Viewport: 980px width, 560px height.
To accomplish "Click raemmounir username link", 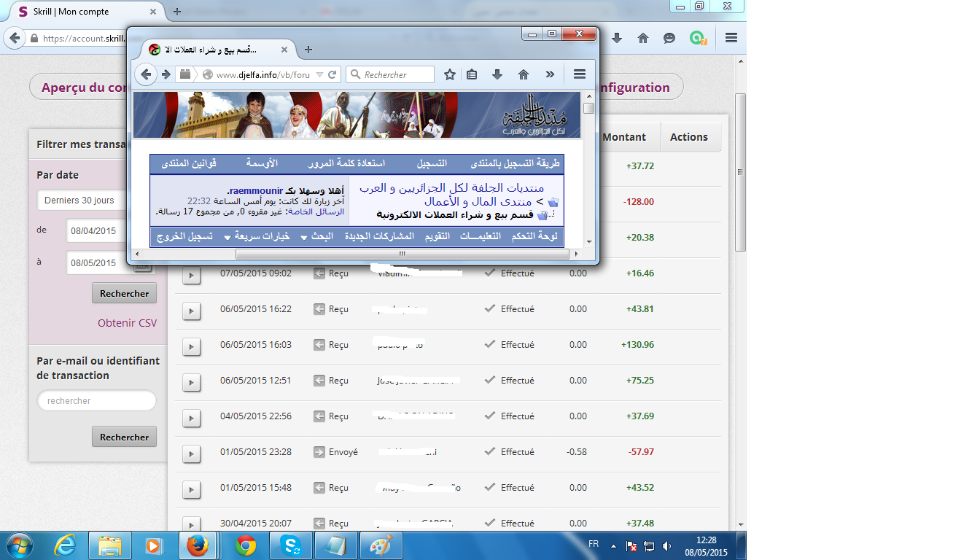I will [254, 190].
